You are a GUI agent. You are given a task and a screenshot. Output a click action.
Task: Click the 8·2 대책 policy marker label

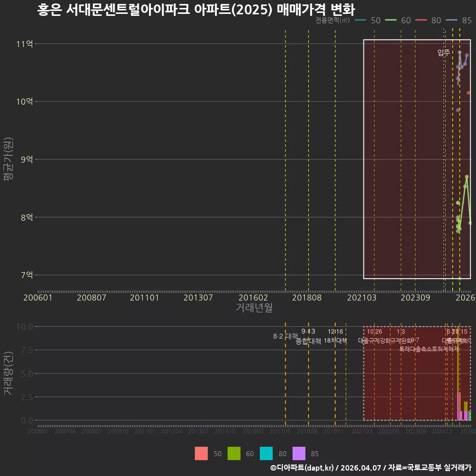pos(286,336)
